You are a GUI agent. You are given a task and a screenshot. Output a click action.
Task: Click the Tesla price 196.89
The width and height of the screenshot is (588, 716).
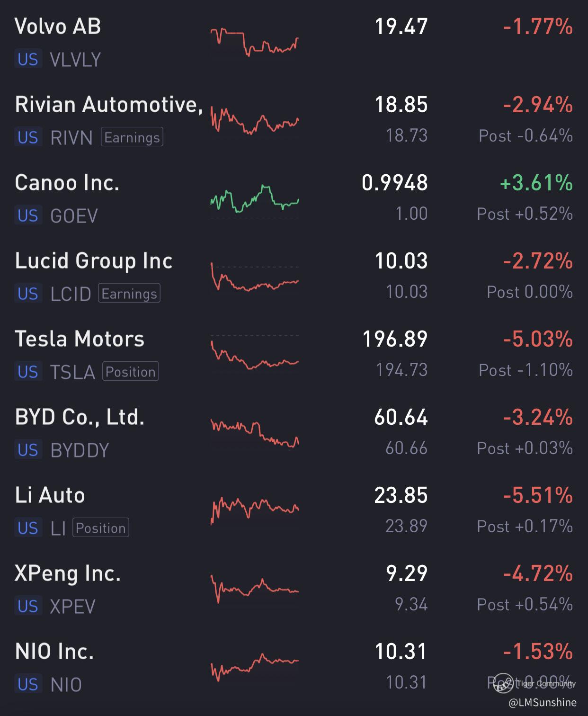395,339
